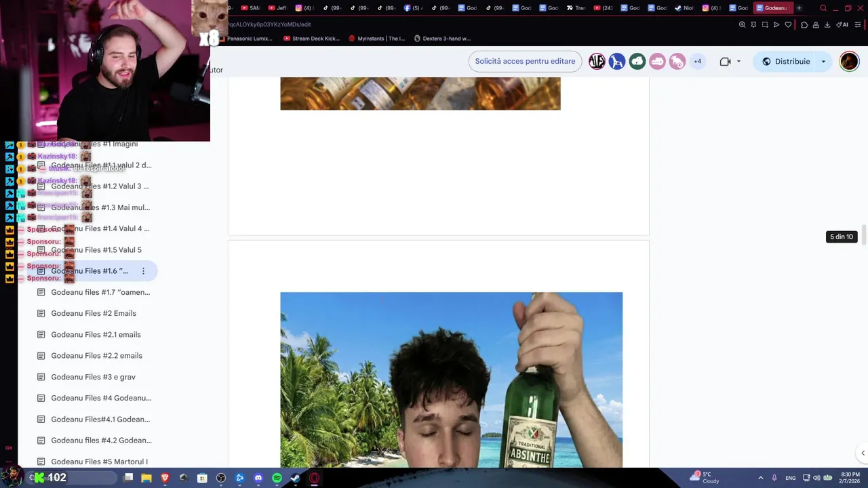Click the microphone icon in system tray
Viewport: 868px width, 488px height.
[774, 478]
